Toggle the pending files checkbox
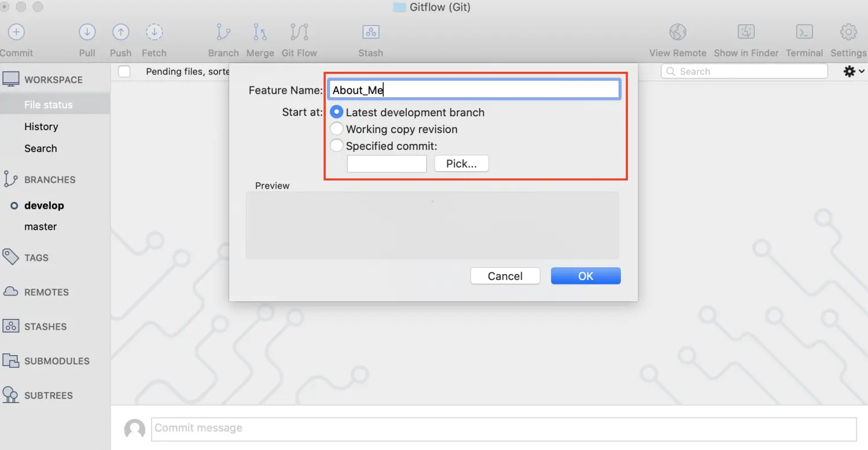The height and width of the screenshot is (450, 868). click(x=124, y=72)
